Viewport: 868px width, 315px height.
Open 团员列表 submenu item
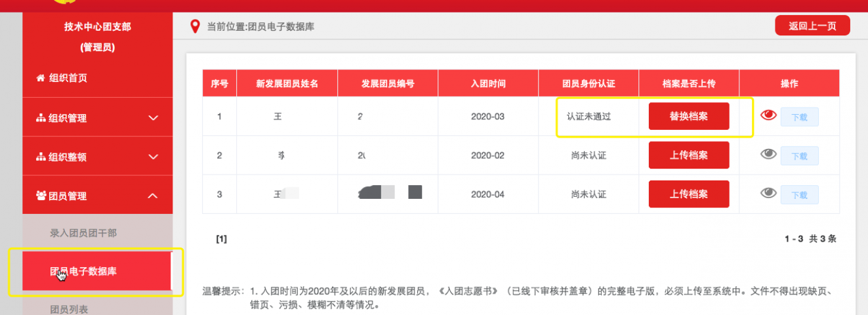click(69, 308)
